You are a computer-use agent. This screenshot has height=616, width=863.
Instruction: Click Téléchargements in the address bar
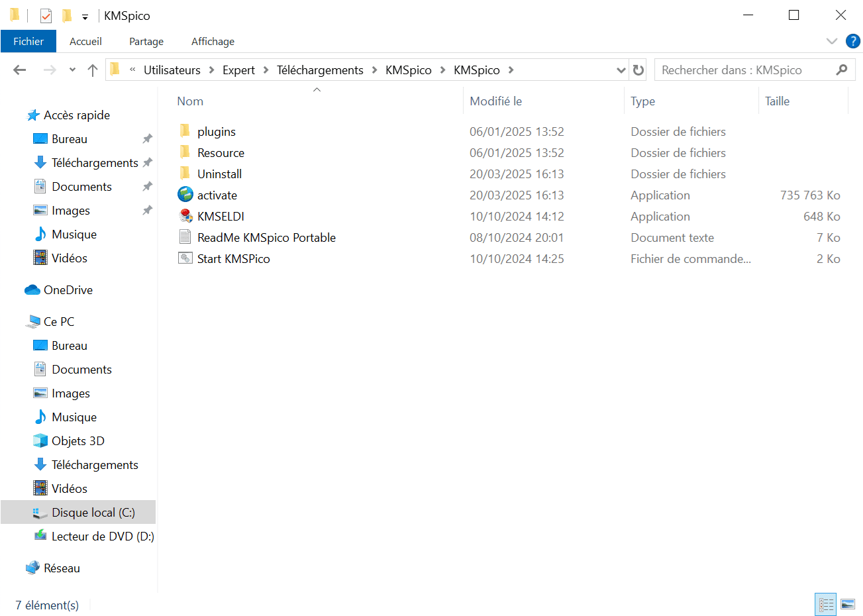[x=320, y=70]
